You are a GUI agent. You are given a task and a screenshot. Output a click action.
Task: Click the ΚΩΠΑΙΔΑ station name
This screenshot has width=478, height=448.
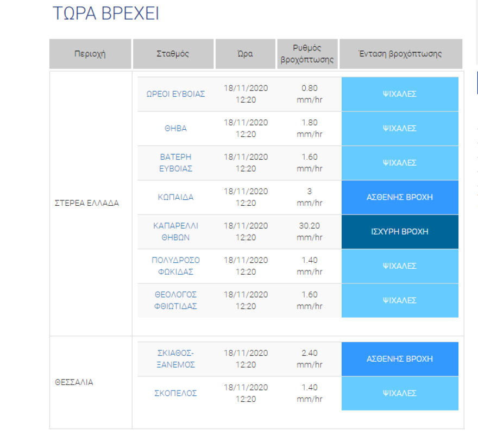coord(175,197)
